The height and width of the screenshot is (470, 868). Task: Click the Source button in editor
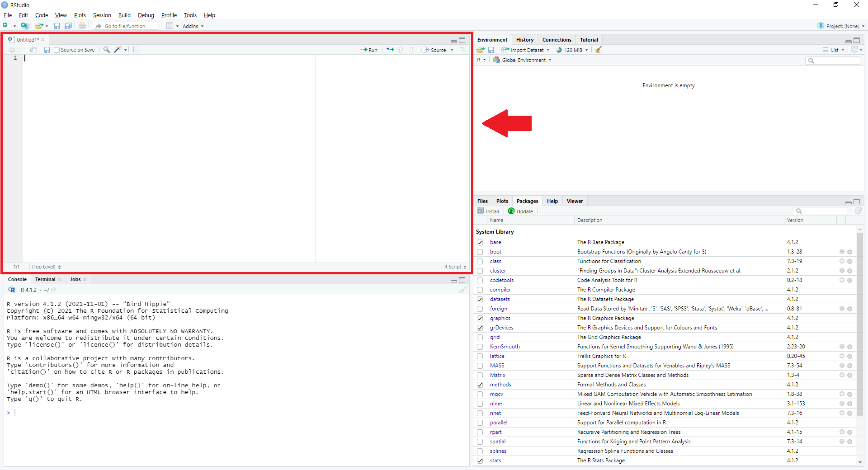[x=434, y=50]
